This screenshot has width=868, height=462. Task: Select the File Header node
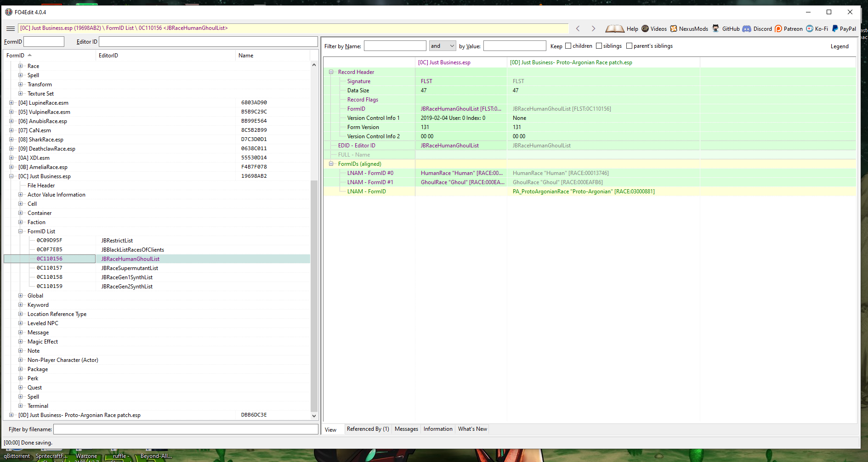[41, 186]
